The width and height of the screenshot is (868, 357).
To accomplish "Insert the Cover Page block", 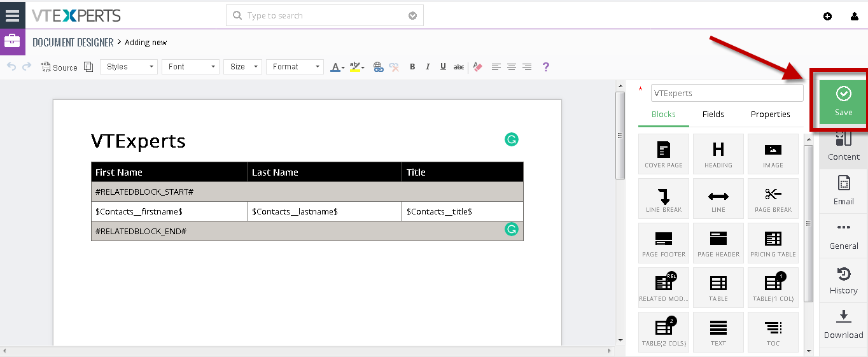I will [664, 154].
